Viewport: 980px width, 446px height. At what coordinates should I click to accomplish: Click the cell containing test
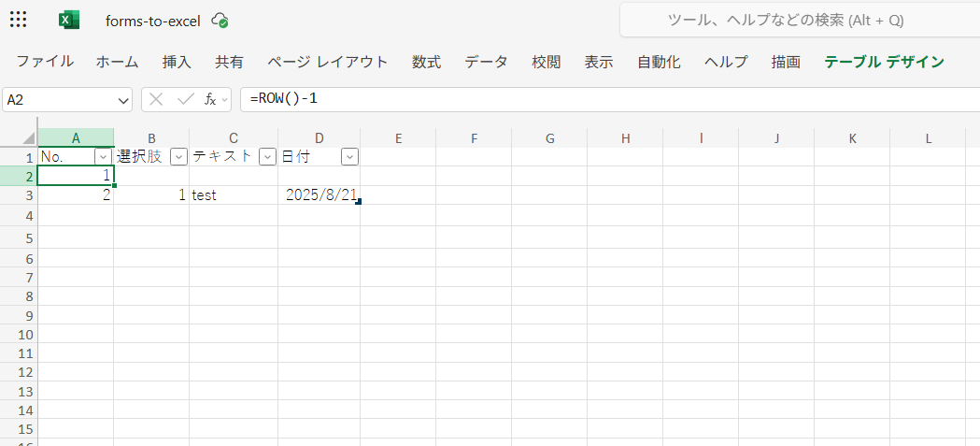pyautogui.click(x=234, y=195)
